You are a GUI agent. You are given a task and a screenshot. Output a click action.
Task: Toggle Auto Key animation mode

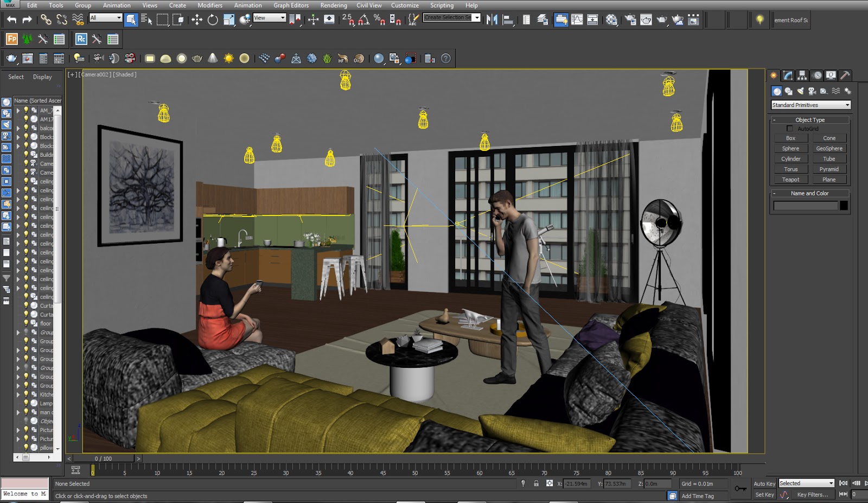(x=764, y=483)
